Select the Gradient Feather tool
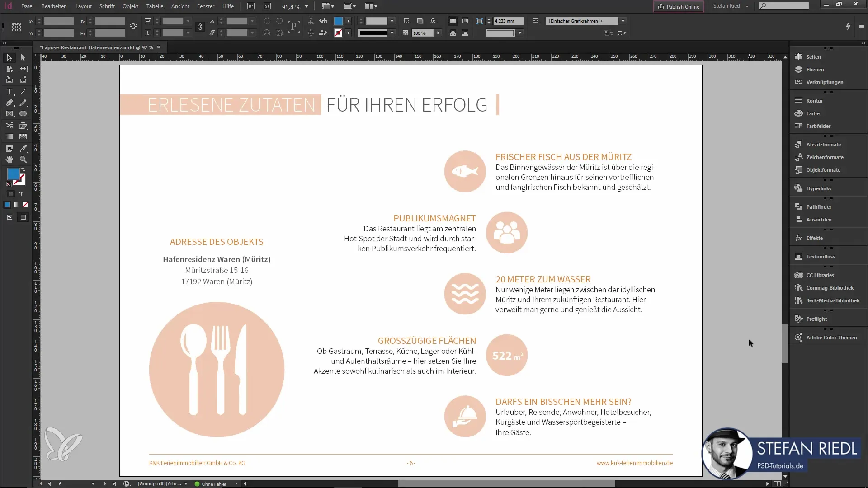The height and width of the screenshot is (488, 868). pos(23,136)
